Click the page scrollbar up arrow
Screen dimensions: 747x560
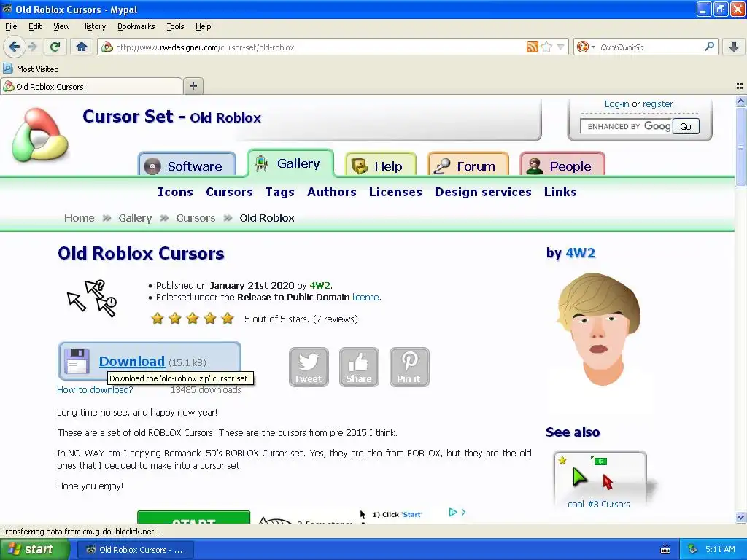point(740,101)
